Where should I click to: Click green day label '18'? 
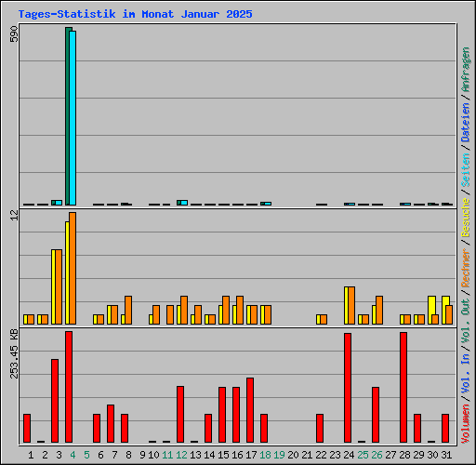tap(265, 455)
